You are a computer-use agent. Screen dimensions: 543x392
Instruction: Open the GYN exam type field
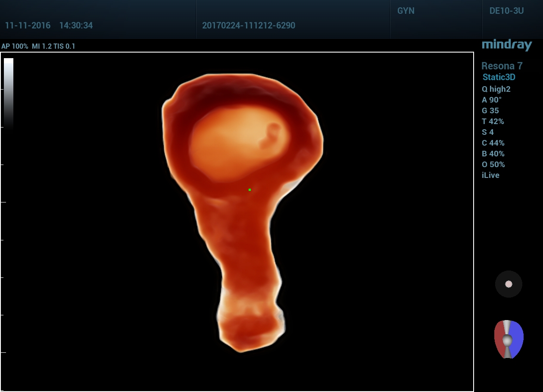(x=406, y=11)
